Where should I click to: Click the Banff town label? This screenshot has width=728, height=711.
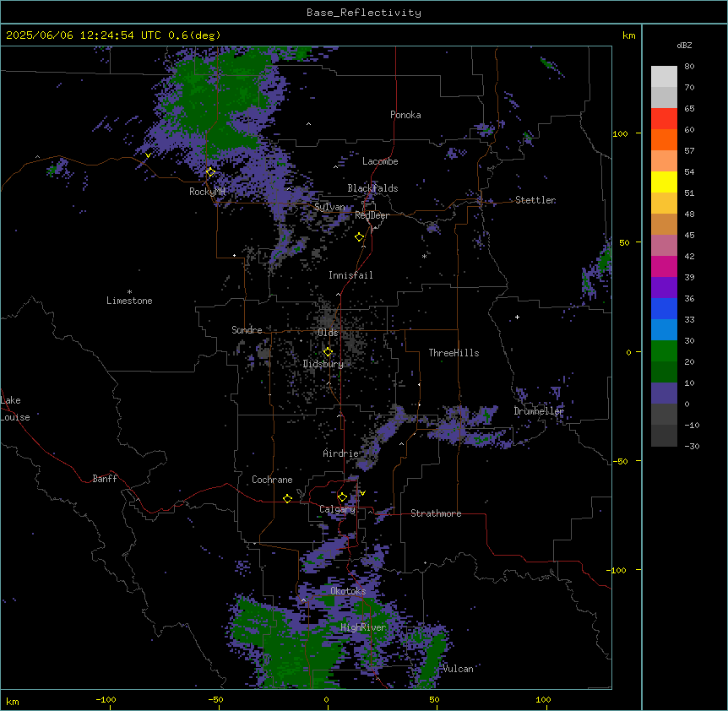[x=105, y=479]
